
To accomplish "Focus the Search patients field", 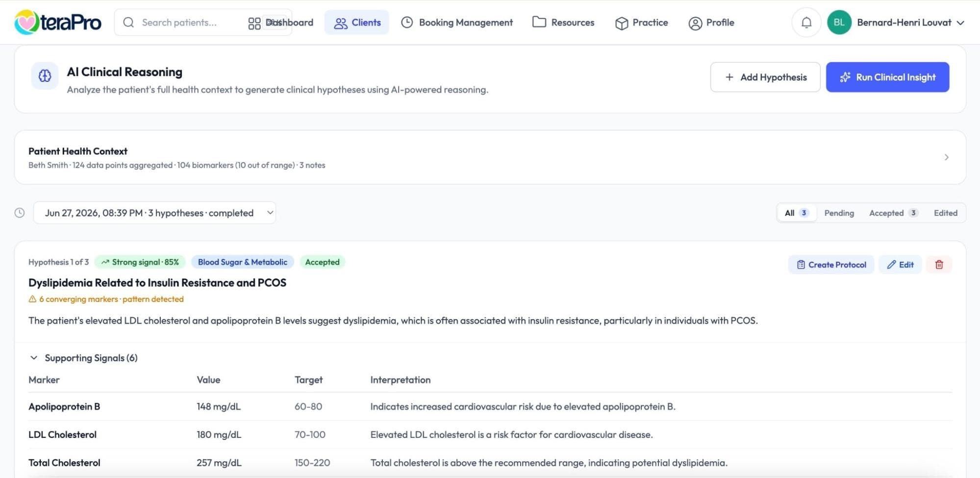I will pyautogui.click(x=203, y=23).
